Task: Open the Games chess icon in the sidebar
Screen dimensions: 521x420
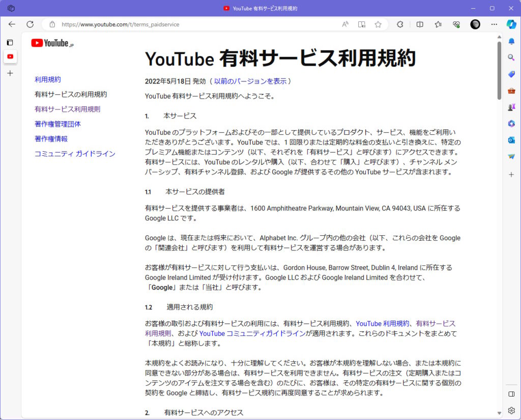Action: click(x=511, y=107)
